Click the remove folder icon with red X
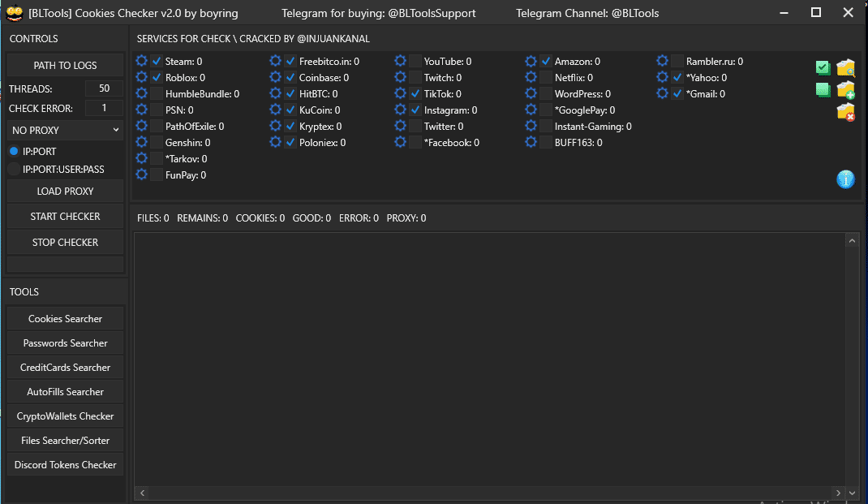The width and height of the screenshot is (868, 504). pyautogui.click(x=846, y=112)
